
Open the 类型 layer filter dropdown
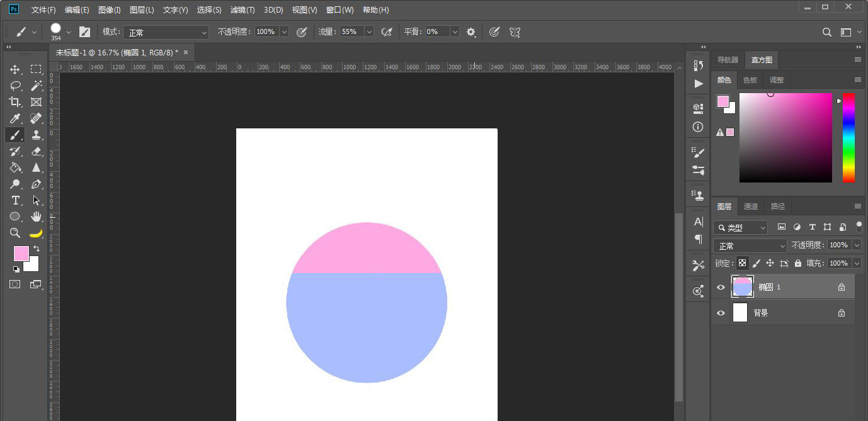[x=741, y=227]
